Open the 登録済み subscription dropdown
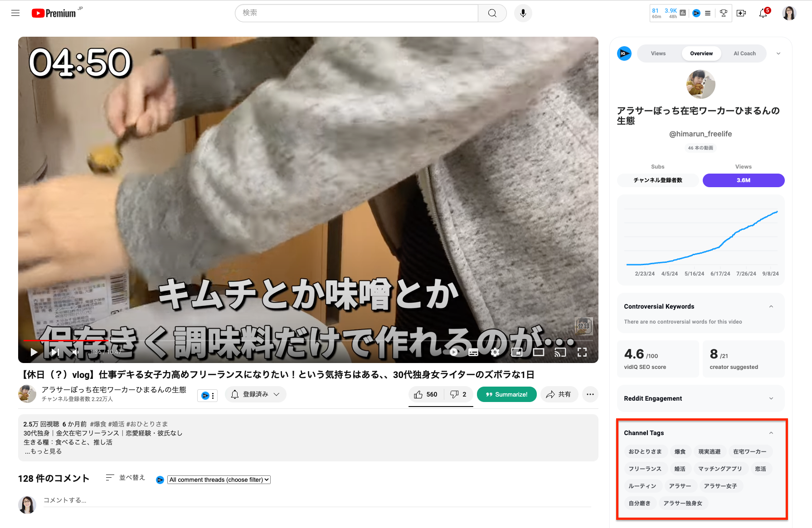The image size is (812, 528). tap(255, 394)
